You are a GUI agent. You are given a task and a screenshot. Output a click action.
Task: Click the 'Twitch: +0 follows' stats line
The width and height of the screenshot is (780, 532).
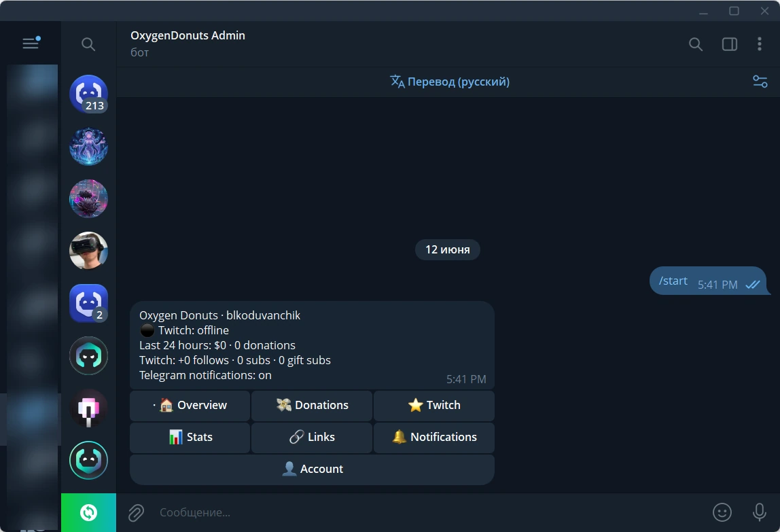tap(235, 360)
